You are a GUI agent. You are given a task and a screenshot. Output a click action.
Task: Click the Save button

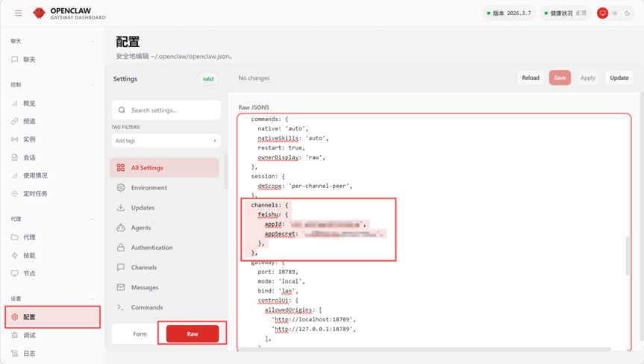pyautogui.click(x=560, y=78)
